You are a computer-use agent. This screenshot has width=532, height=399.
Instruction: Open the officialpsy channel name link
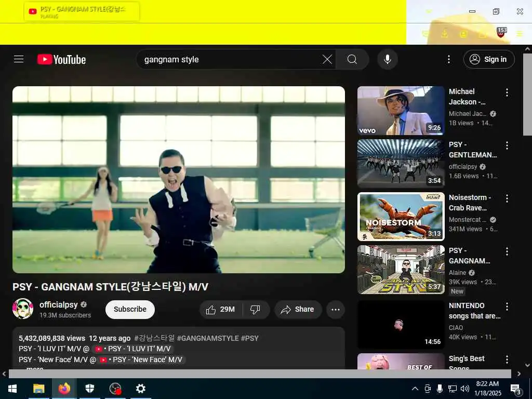[x=58, y=304]
